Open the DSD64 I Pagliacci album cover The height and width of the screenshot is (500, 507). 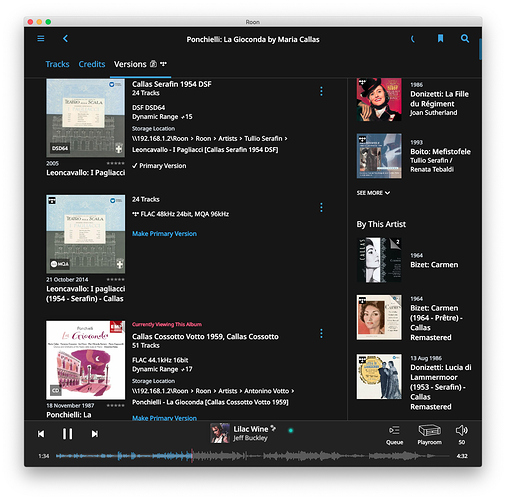(x=86, y=118)
